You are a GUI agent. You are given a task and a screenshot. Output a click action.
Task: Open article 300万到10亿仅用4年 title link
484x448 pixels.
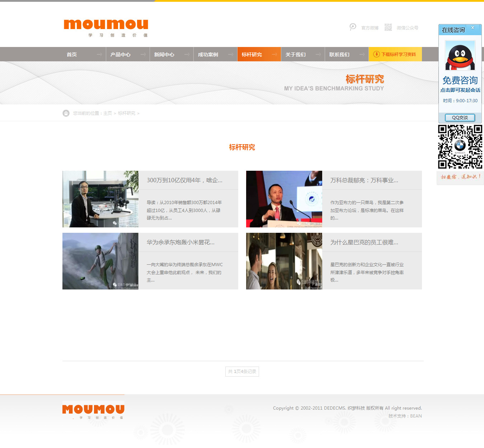click(x=184, y=180)
